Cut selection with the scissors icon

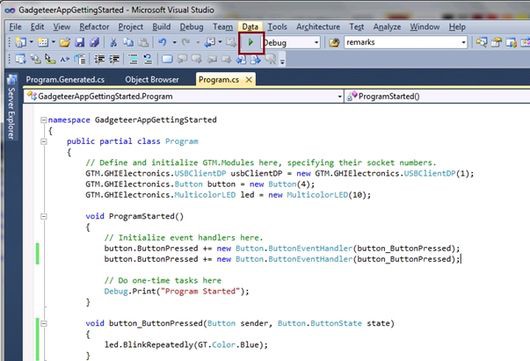tap(114, 42)
